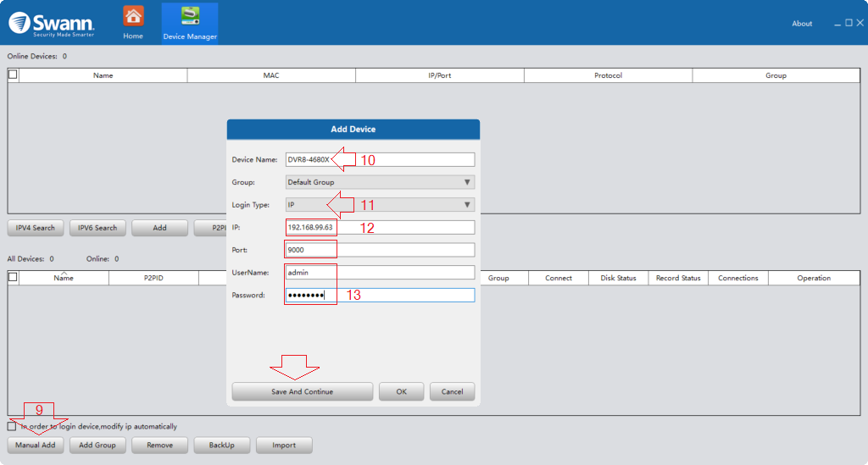Toggle the All Devices select-all checkbox

click(13, 277)
